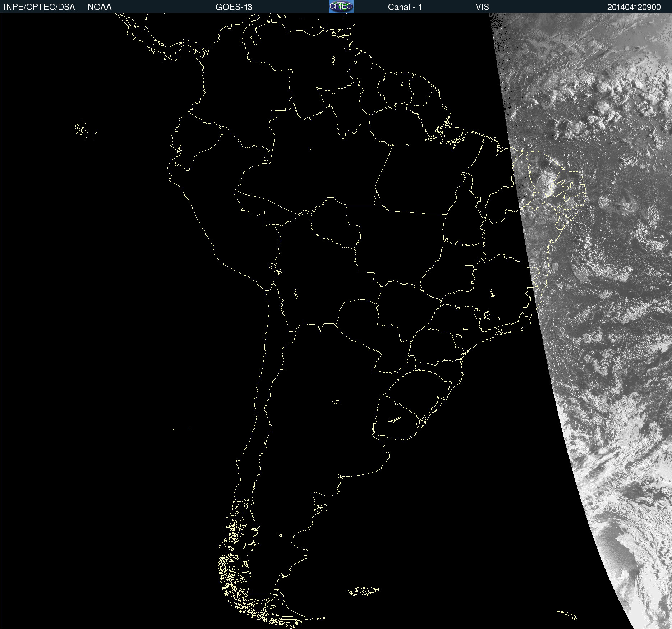This screenshot has height=629, width=672.
Task: Click the CPTEC logo in header
Action: pos(341,6)
